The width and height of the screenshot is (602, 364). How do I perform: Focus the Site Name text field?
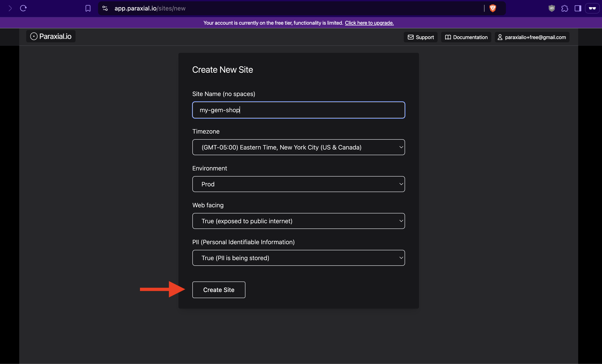(298, 110)
